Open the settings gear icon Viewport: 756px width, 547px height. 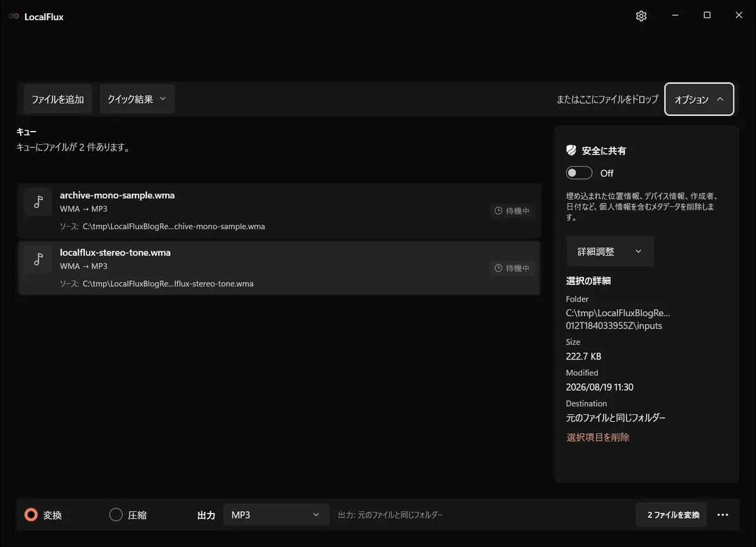tap(641, 16)
